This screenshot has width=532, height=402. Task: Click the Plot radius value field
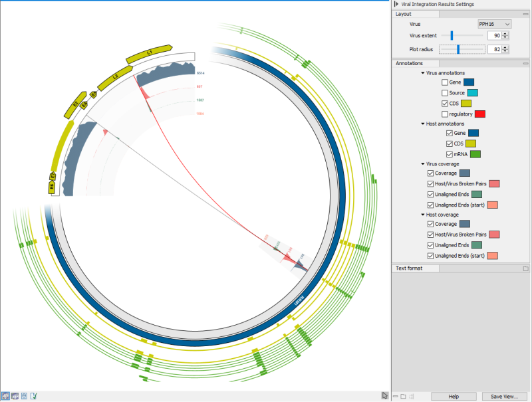point(493,49)
